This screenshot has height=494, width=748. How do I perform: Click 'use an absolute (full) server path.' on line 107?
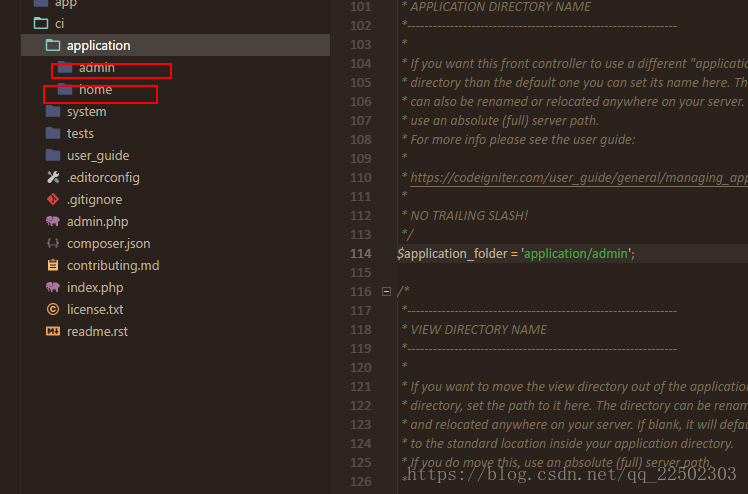click(504, 121)
